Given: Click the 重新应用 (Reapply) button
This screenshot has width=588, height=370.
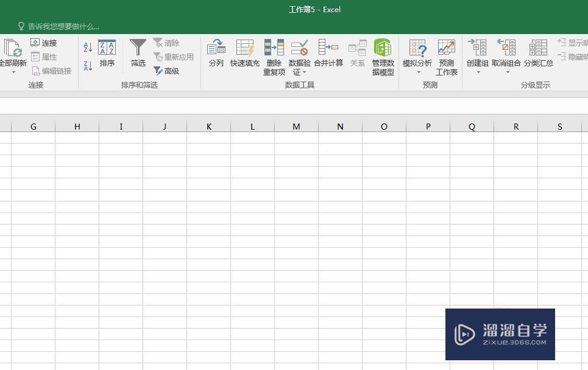Looking at the screenshot, I should (173, 57).
